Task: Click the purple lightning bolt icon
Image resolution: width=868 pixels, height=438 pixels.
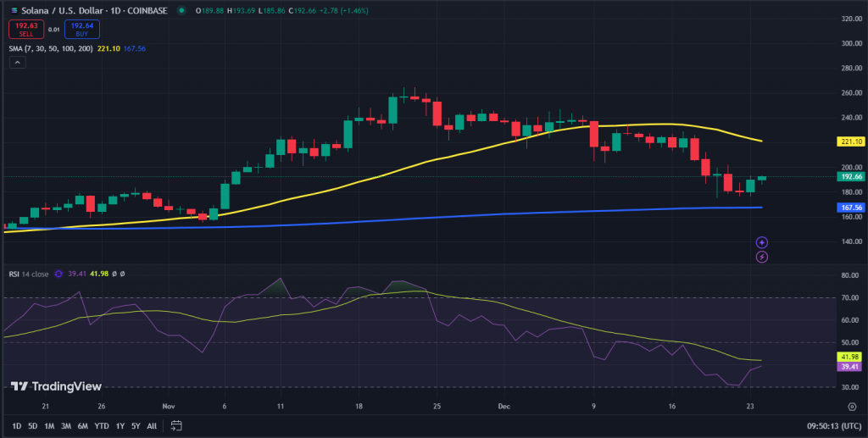Action: tap(762, 257)
